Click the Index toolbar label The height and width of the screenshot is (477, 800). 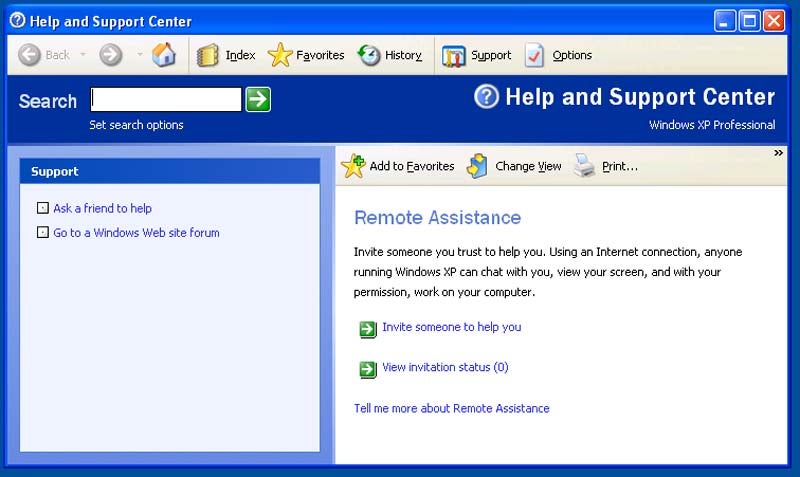click(240, 55)
